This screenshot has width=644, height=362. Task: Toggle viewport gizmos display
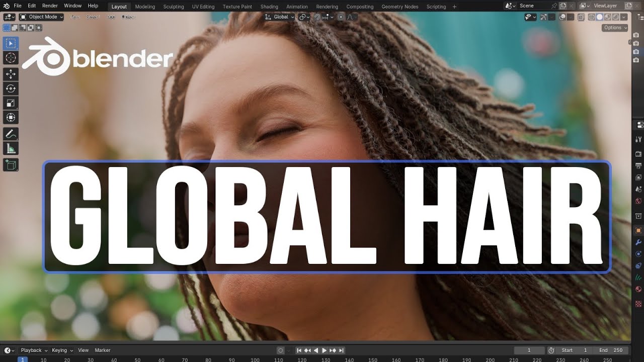[543, 17]
